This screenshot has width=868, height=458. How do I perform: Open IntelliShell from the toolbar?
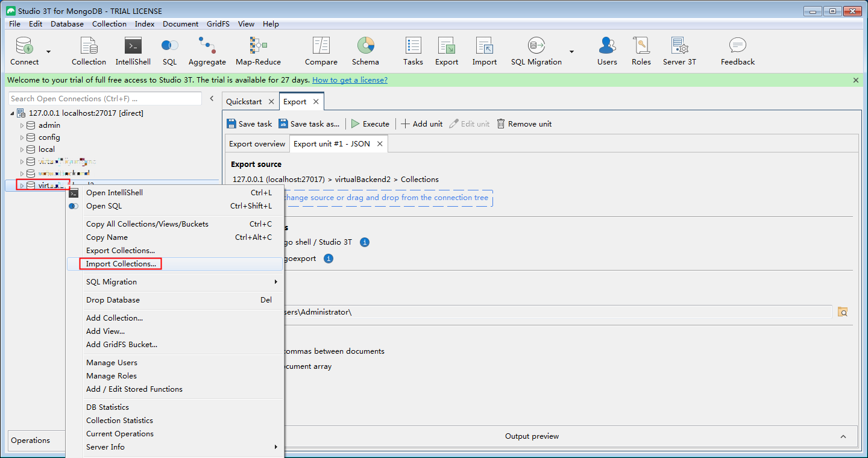(x=133, y=51)
